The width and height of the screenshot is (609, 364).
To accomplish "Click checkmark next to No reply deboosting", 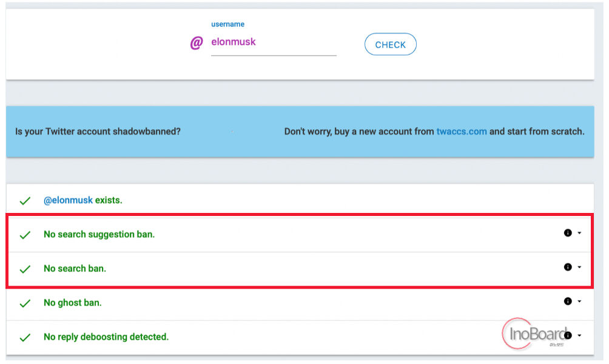I will 25,337.
